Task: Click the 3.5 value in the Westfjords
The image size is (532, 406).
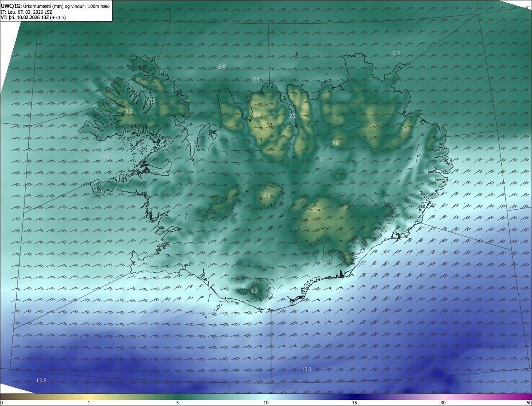Action: 129,111
